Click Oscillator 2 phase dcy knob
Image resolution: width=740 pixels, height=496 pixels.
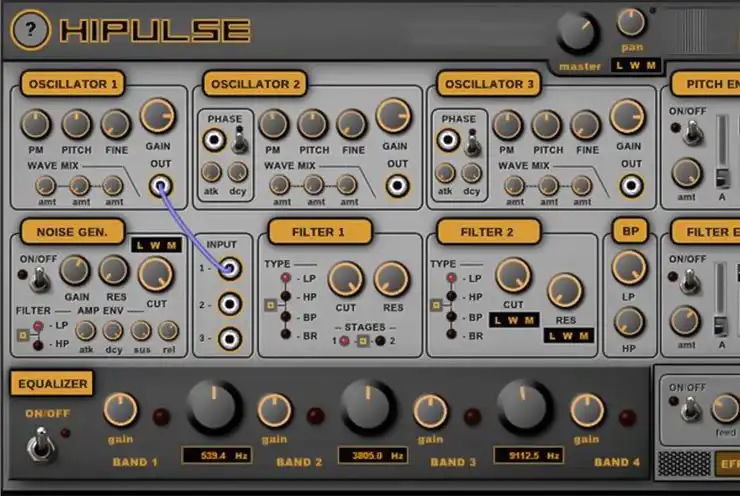[x=237, y=173]
